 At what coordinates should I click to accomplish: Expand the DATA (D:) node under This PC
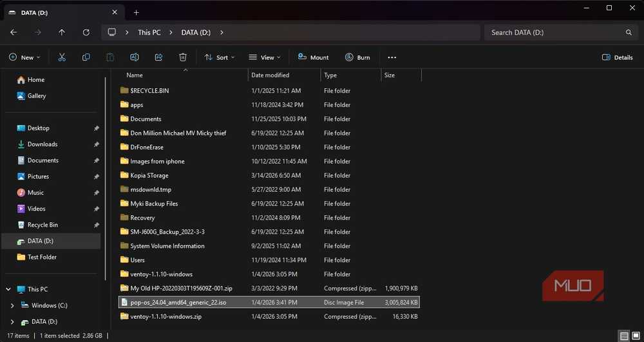pos(12,322)
